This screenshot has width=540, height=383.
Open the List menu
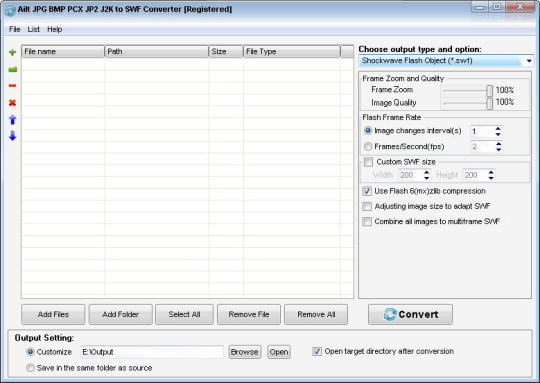[x=33, y=29]
